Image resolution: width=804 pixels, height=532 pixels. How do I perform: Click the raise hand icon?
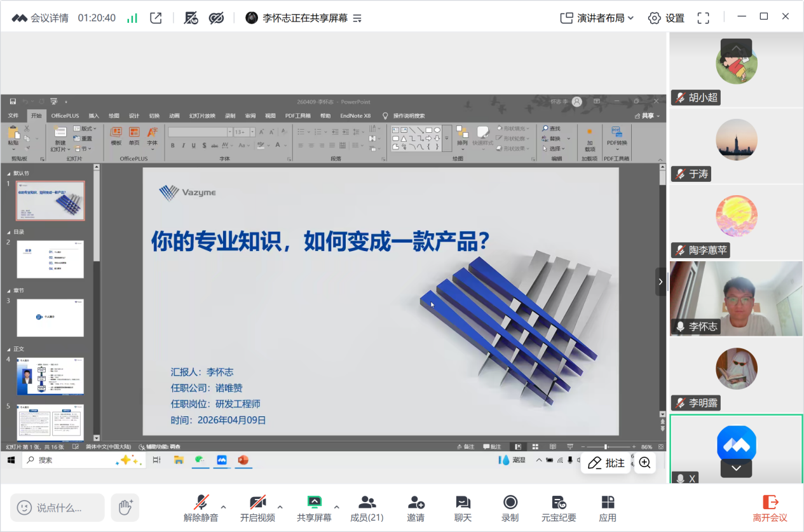[125, 507]
